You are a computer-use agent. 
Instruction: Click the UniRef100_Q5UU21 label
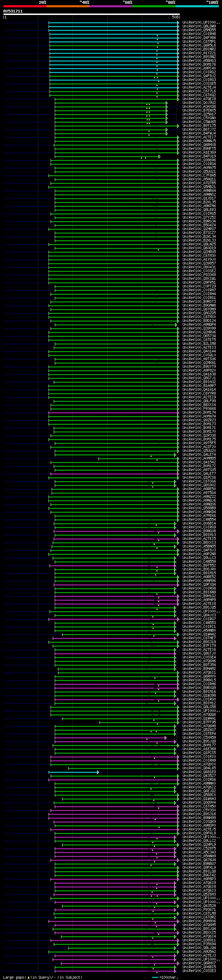click(x=199, y=172)
